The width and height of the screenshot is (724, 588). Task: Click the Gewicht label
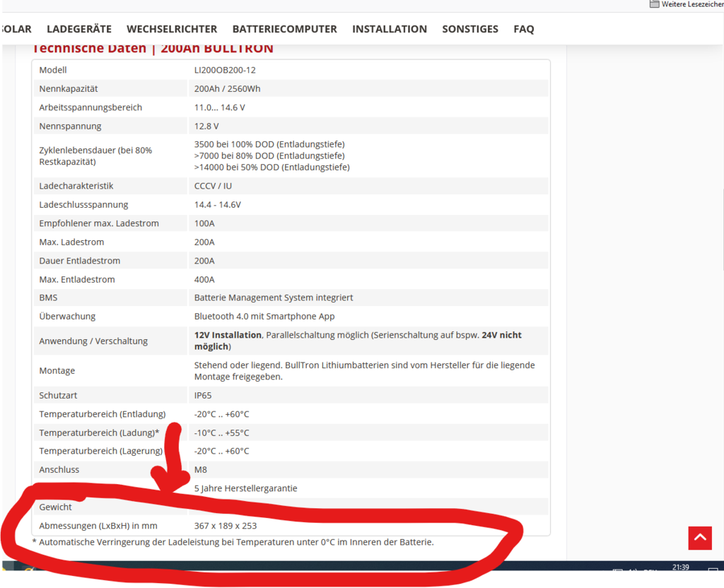[x=55, y=507]
